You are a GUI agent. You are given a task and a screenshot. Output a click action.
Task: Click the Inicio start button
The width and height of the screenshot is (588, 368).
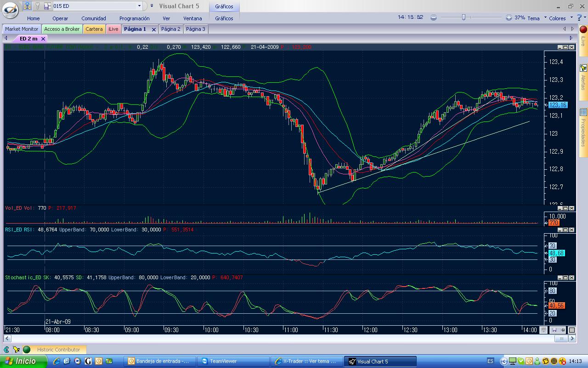(x=23, y=361)
